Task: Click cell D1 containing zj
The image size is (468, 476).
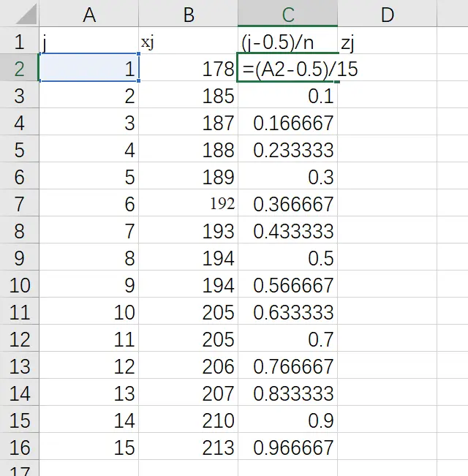Action: 388,40
